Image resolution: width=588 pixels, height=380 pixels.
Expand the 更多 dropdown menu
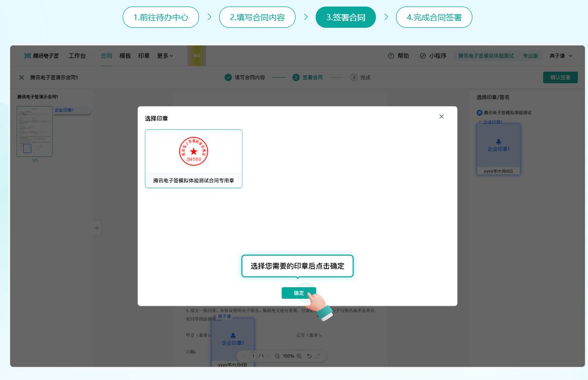(164, 56)
